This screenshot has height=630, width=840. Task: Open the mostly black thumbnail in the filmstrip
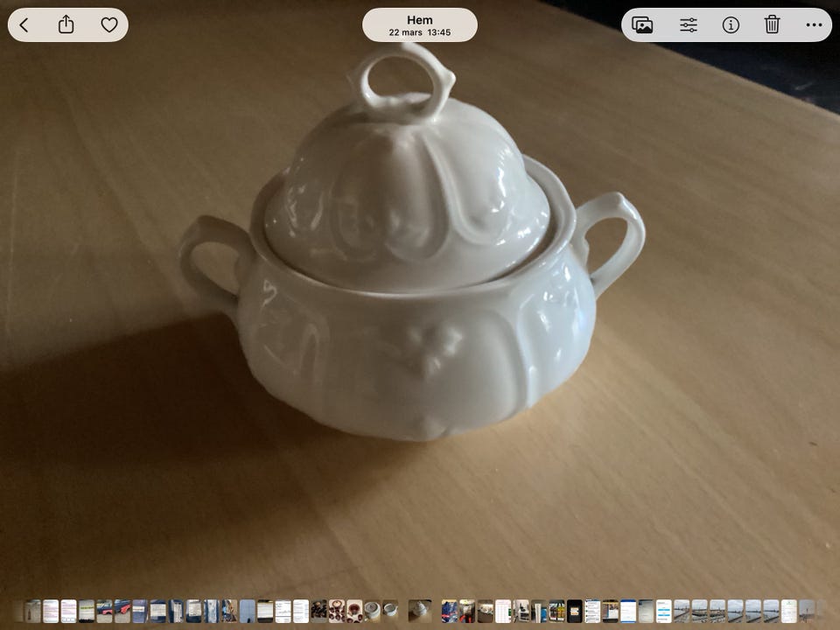(x=575, y=611)
